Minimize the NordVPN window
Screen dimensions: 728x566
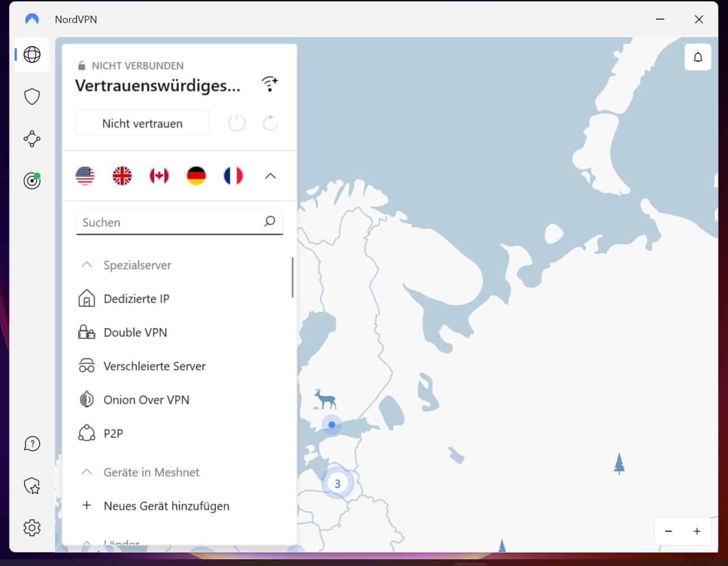(x=660, y=19)
